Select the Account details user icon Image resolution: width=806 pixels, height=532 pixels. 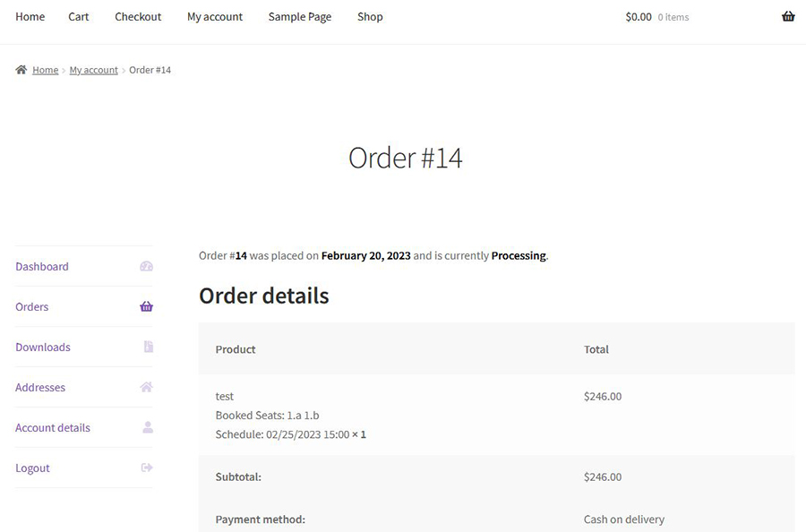click(146, 427)
